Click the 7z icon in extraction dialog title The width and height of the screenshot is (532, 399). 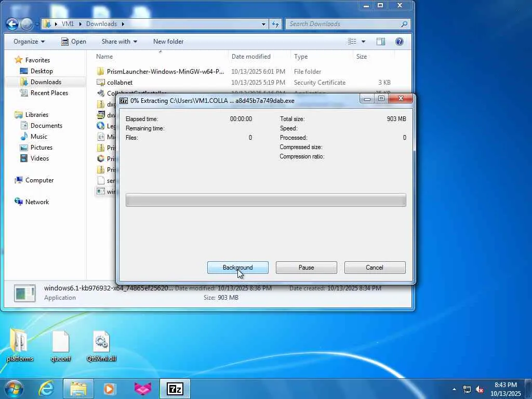(124, 101)
